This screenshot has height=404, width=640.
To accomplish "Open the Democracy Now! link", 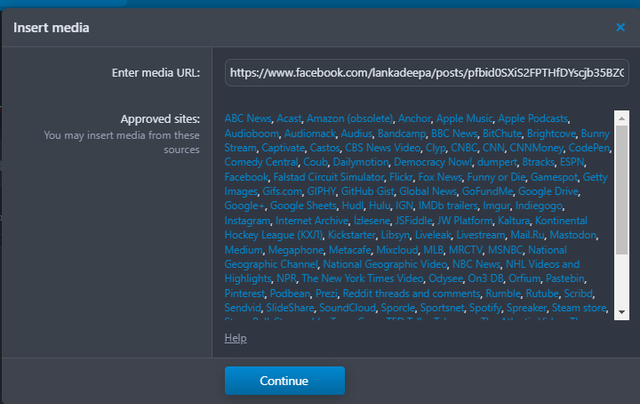I will (x=433, y=162).
